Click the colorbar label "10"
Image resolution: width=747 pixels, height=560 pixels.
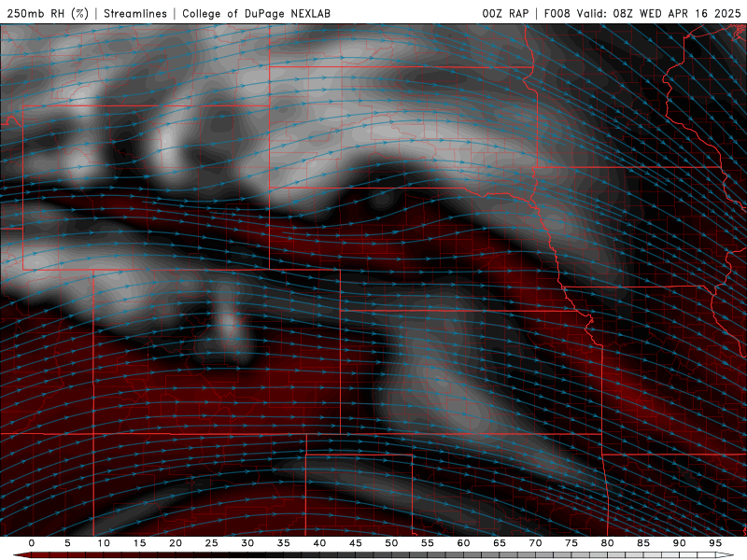[x=104, y=543]
